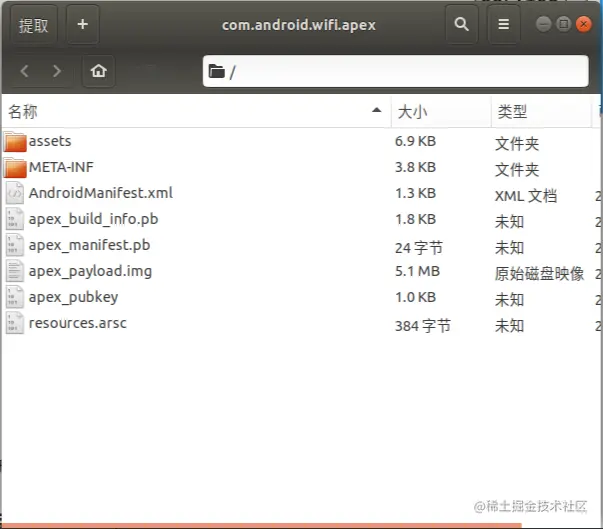Screen dimensions: 603x529
Task: Click the apex_pubkey file name
Action: [x=73, y=298]
